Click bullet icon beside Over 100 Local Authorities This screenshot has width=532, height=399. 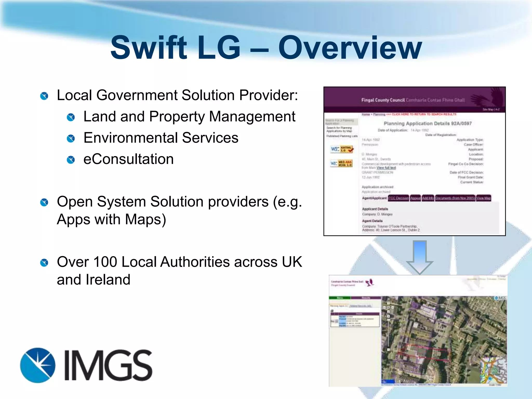point(44,263)
